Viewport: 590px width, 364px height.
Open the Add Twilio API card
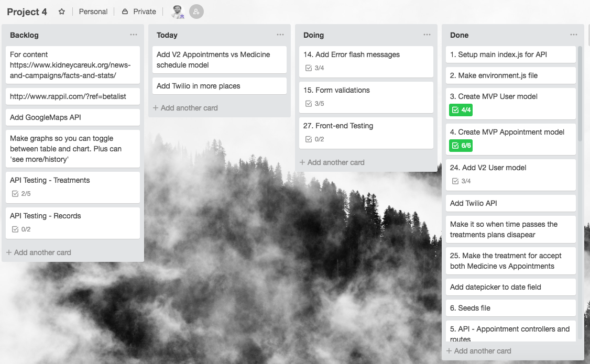tap(510, 203)
